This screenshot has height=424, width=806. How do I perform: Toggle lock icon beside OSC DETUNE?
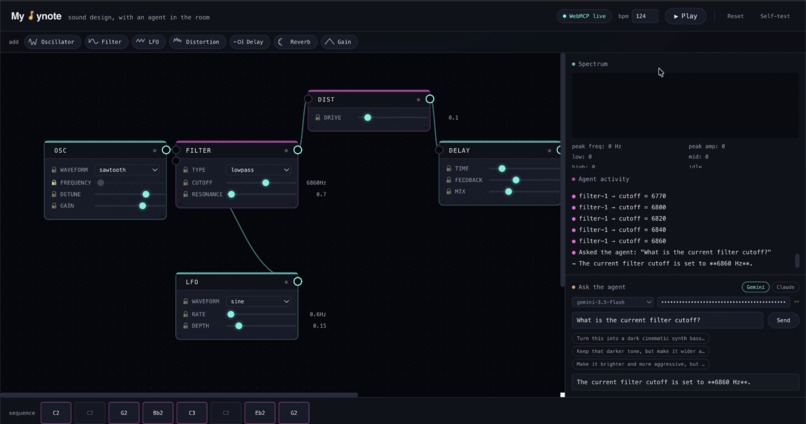(54, 194)
